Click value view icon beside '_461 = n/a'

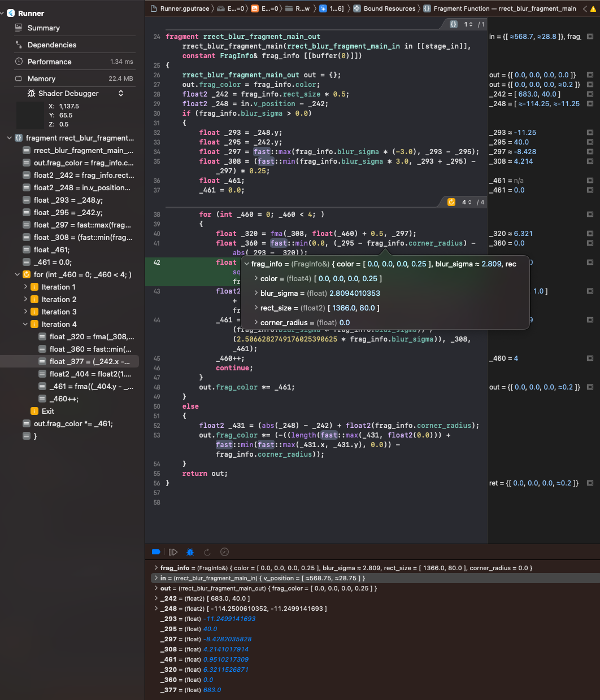tap(590, 181)
